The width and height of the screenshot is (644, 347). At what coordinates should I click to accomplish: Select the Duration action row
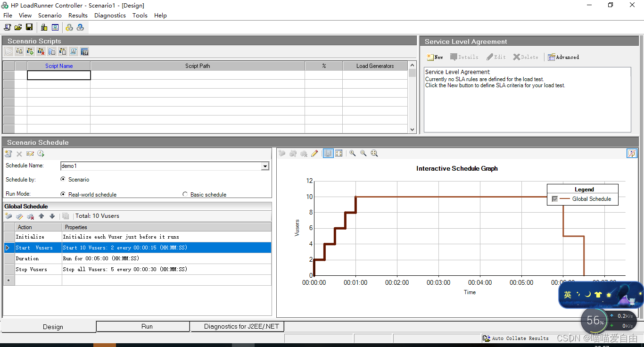click(138, 258)
